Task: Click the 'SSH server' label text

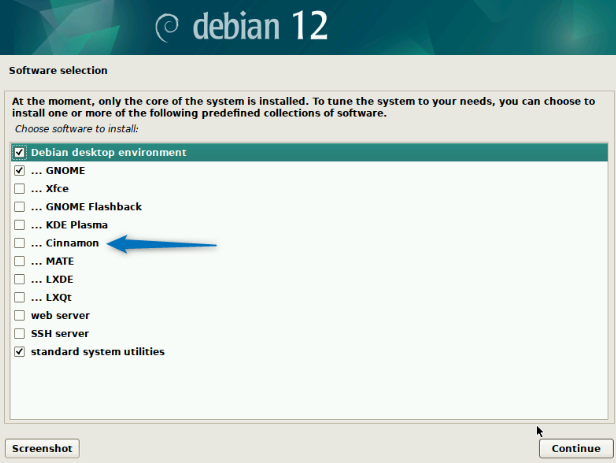Action: click(x=60, y=333)
